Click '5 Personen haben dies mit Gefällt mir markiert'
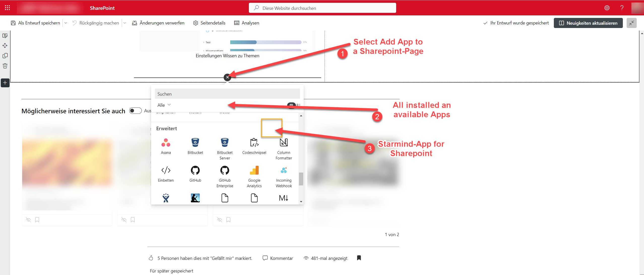 pyautogui.click(x=205, y=258)
